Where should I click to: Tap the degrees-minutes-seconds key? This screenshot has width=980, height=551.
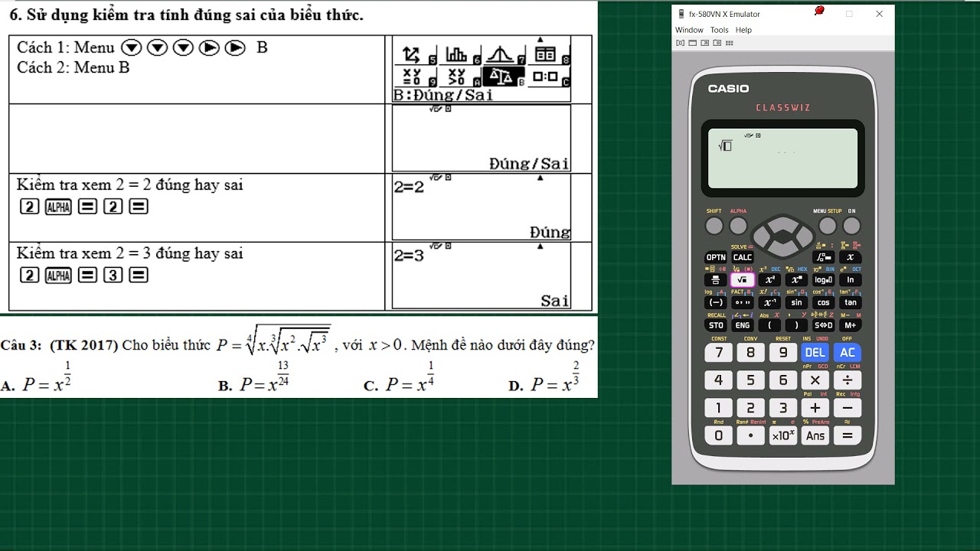[743, 302]
